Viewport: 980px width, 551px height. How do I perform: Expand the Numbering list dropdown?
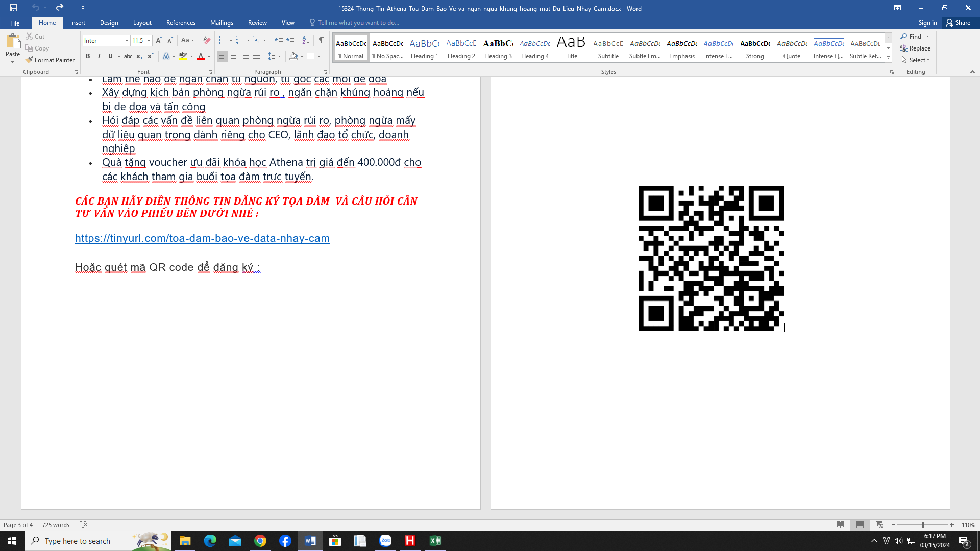(x=248, y=40)
